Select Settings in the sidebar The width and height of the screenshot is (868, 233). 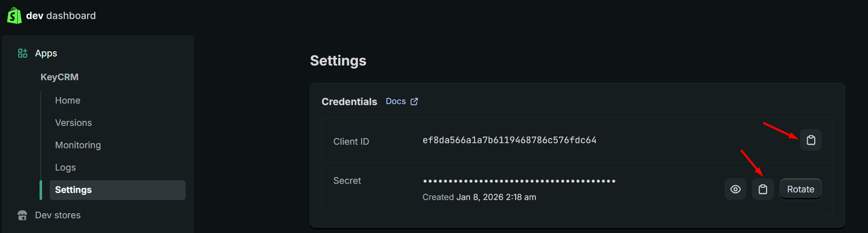(74, 190)
